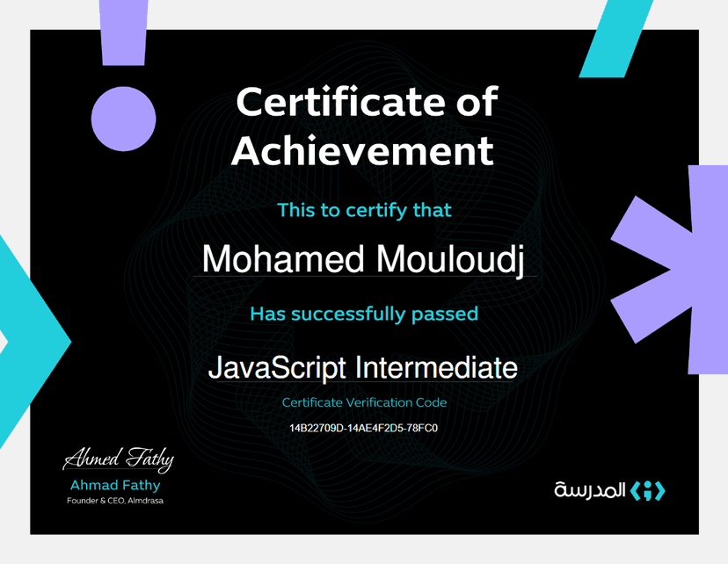This screenshot has width=728, height=564.
Task: Click the Ahmad Fathy name in cyan
Action: 115,484
